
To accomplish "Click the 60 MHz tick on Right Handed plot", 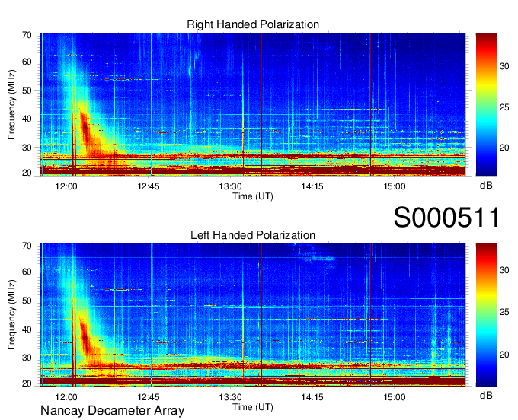I will 27,62.
